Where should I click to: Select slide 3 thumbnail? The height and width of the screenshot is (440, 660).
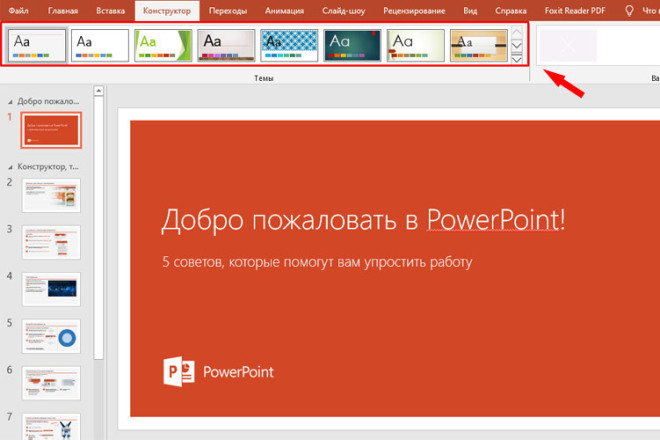(x=51, y=242)
